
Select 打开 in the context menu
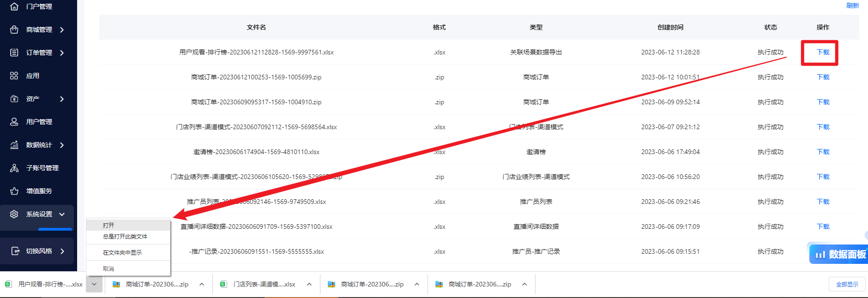tap(108, 225)
